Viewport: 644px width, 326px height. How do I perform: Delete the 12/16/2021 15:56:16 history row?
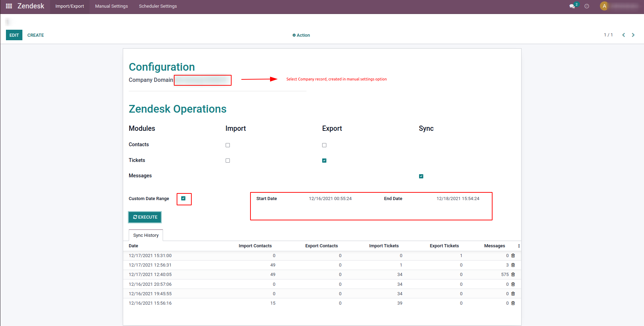click(513, 303)
